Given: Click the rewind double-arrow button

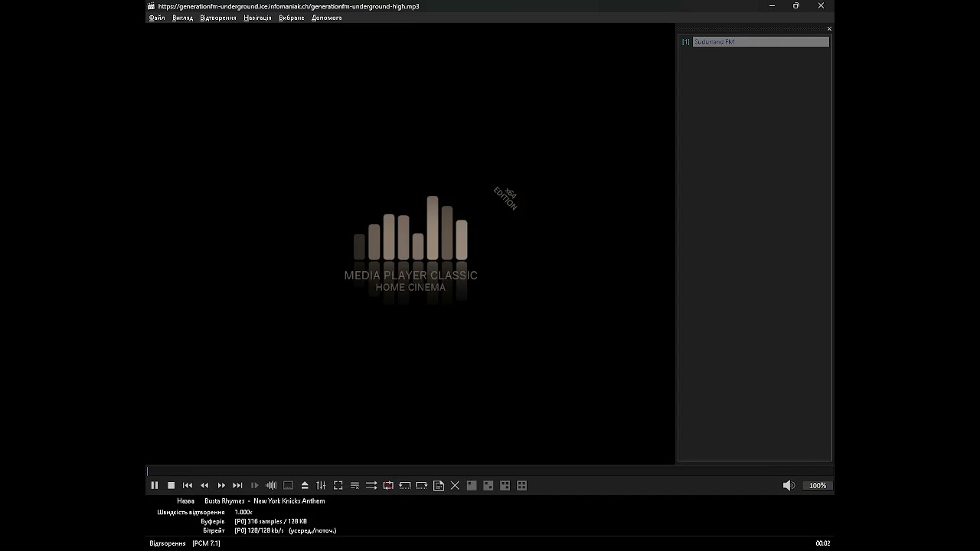Looking at the screenshot, I should pyautogui.click(x=204, y=485).
